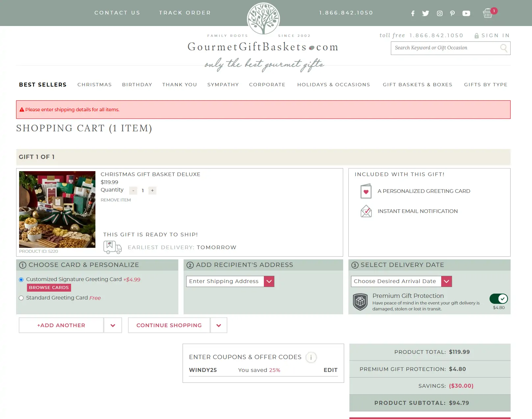Open the Best Sellers menu
The width and height of the screenshot is (532, 419).
(43, 85)
